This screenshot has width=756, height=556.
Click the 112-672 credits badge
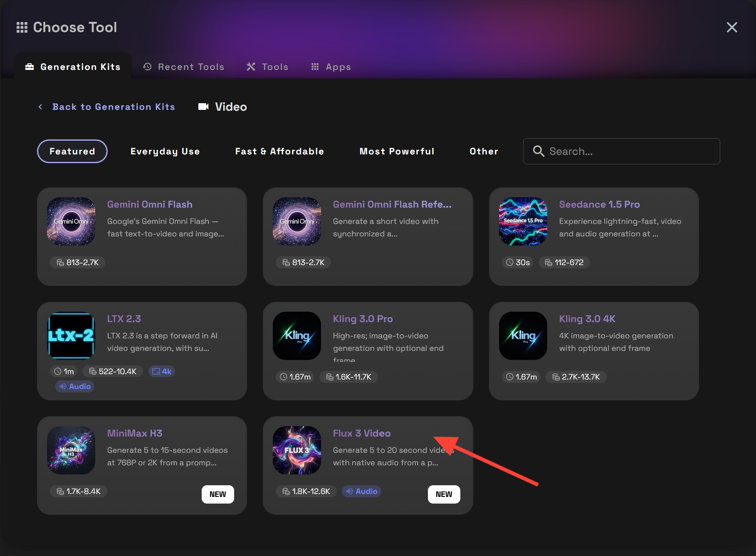click(564, 263)
